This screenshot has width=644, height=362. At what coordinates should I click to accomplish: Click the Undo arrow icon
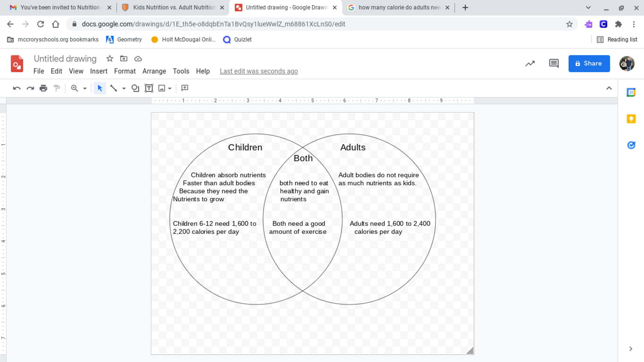pyautogui.click(x=17, y=88)
